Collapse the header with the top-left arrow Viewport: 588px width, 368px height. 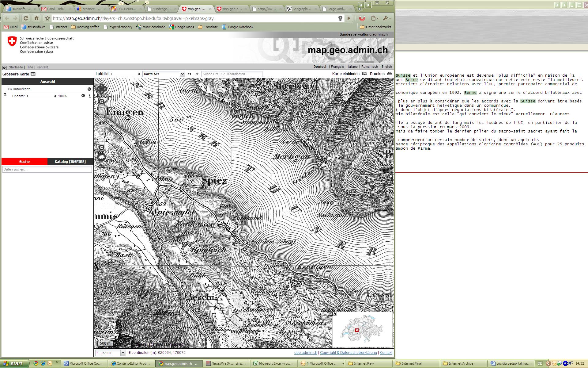coord(4,67)
